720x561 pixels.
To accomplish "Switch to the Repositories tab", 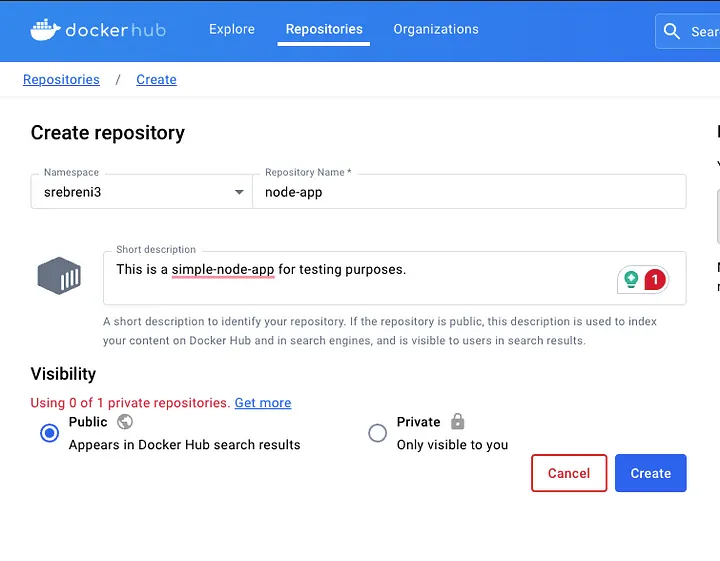I will click(x=323, y=30).
